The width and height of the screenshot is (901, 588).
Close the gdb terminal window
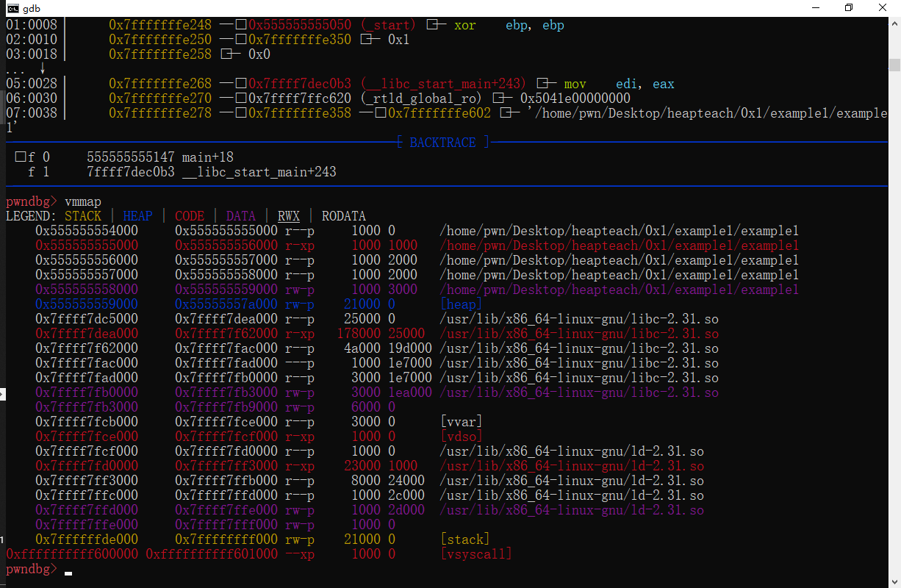pos(883,9)
